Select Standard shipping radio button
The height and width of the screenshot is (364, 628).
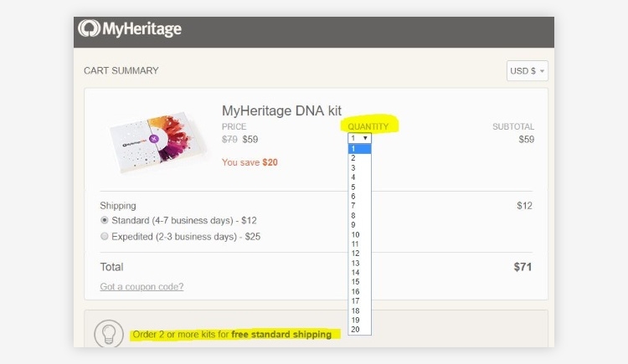105,220
